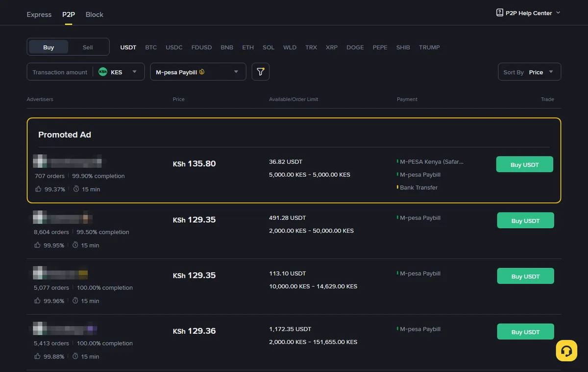The height and width of the screenshot is (372, 588).
Task: Click the flame icon beside M-pesa Paybill
Action: coord(202,72)
